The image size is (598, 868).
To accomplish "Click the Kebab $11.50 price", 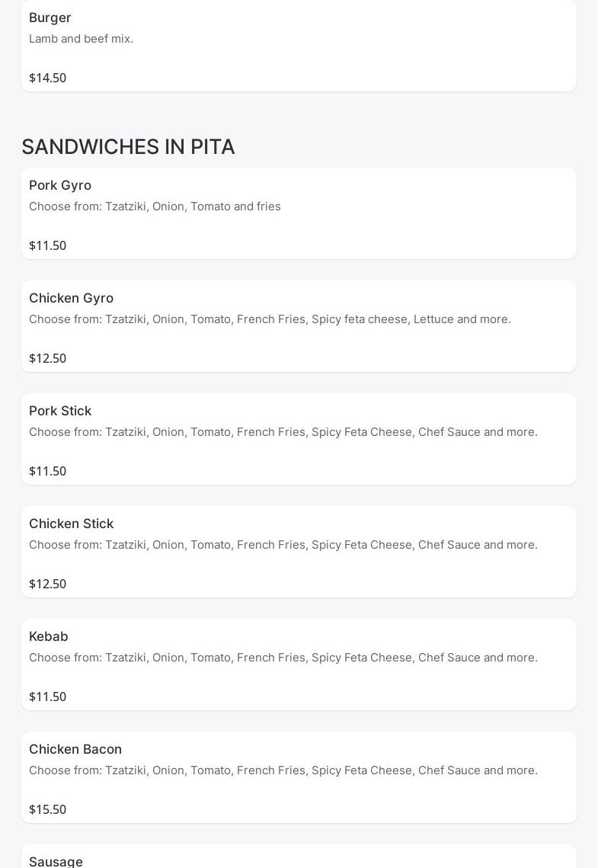I will (x=47, y=697).
